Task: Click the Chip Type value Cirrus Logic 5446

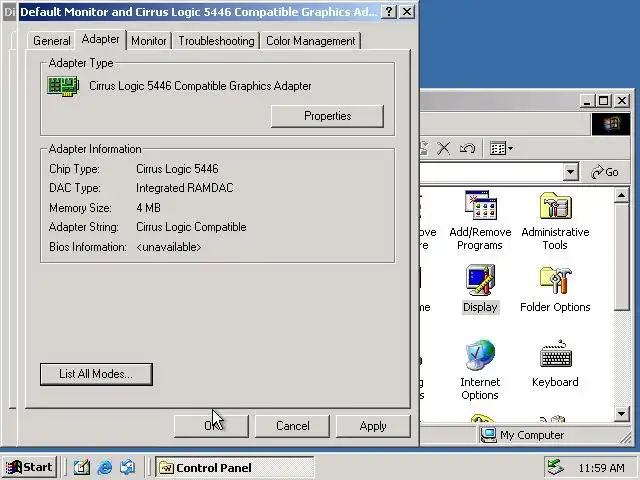Action: 177,169
